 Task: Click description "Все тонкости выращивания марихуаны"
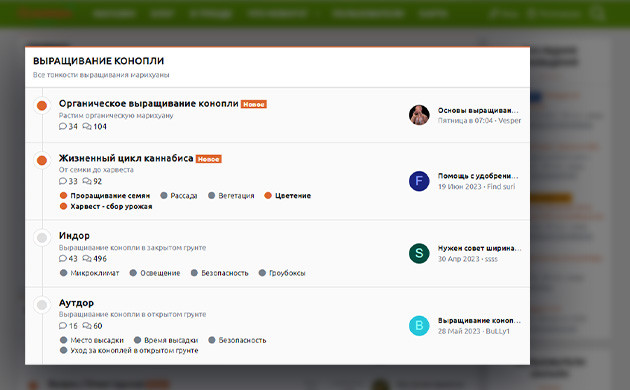[x=101, y=75]
